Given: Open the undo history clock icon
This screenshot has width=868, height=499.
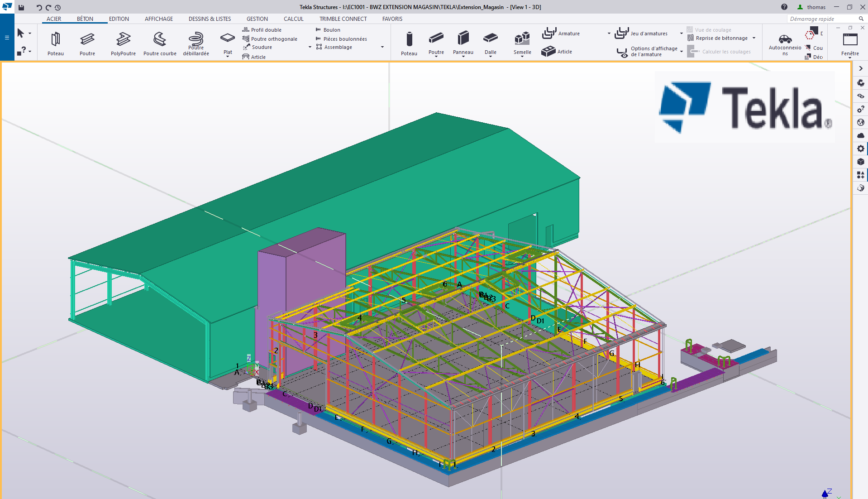Looking at the screenshot, I should point(57,7).
